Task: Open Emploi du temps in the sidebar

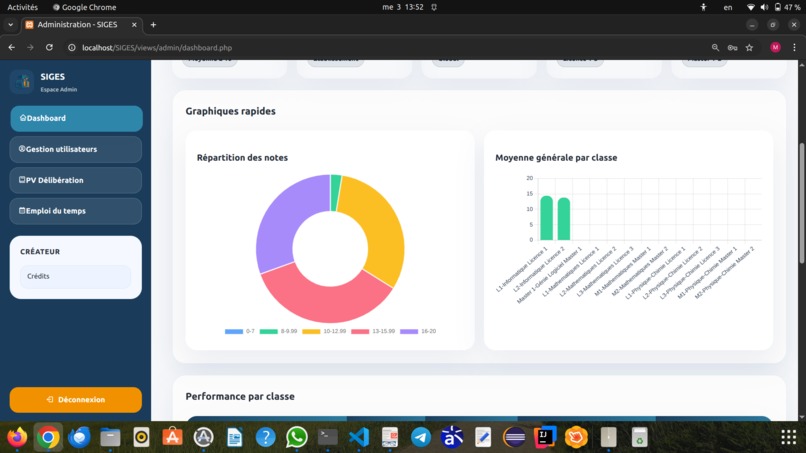Action: [x=76, y=211]
